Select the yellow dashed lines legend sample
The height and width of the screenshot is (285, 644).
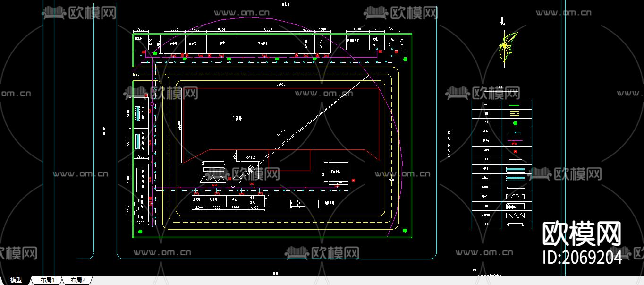(x=516, y=113)
